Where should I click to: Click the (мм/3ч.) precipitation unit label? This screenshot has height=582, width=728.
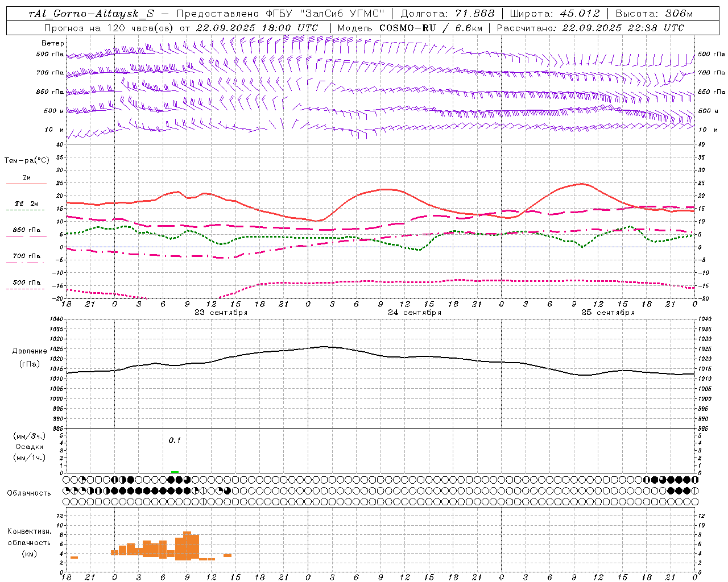pos(29,436)
